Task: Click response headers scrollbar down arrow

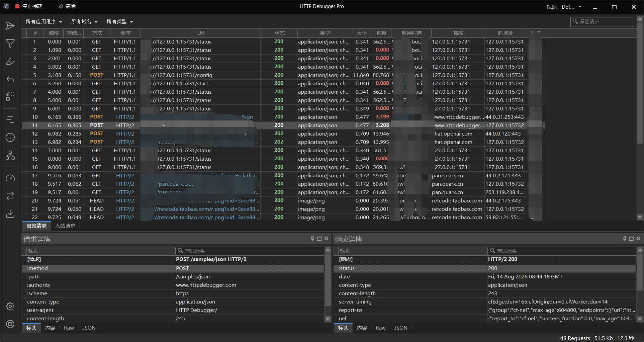Action: click(x=640, y=319)
